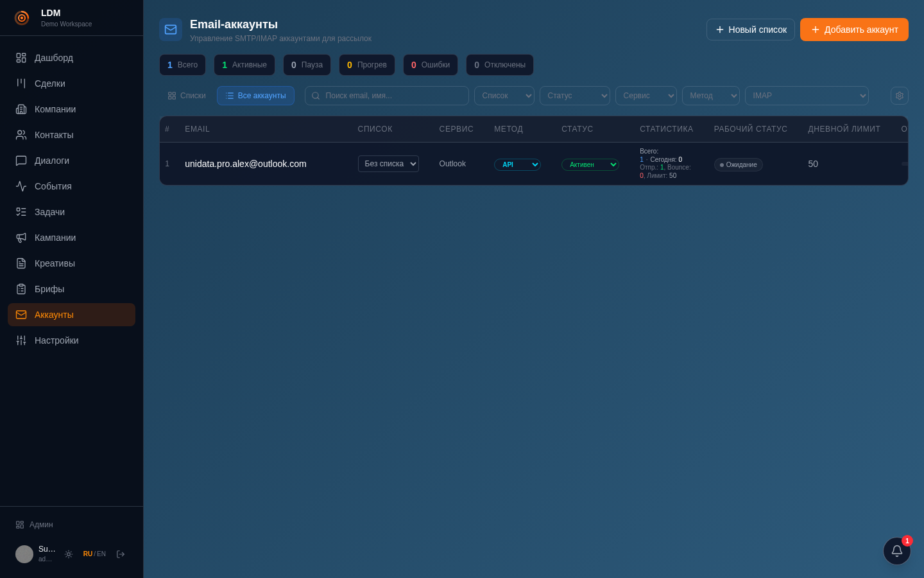Click the Ожидание status badge
This screenshot has height=578, width=924.
pyautogui.click(x=739, y=165)
